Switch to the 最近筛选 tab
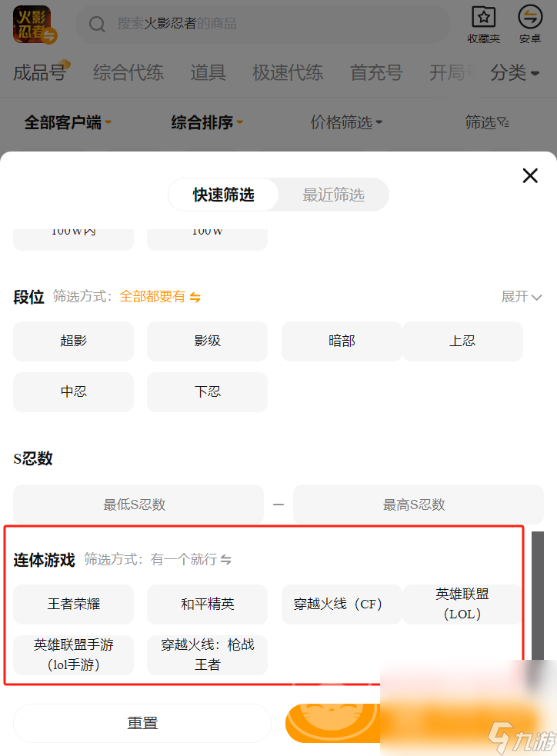Screen dimensions: 557x756 (x=333, y=195)
